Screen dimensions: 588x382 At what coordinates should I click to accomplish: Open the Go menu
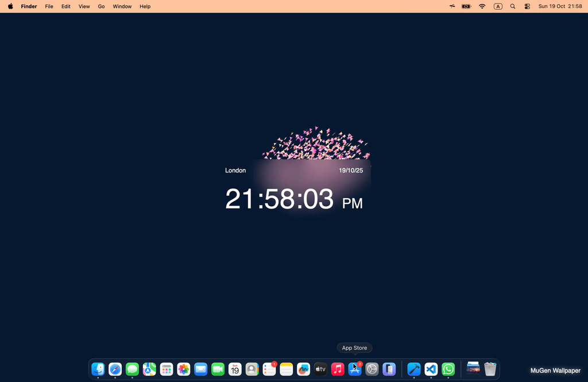point(101,6)
